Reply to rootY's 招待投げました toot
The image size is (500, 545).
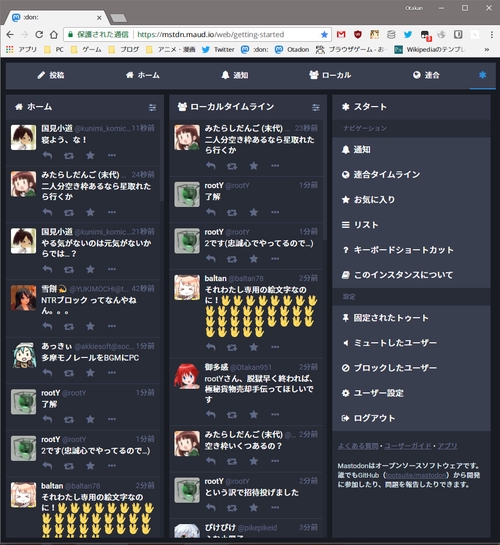(x=211, y=507)
